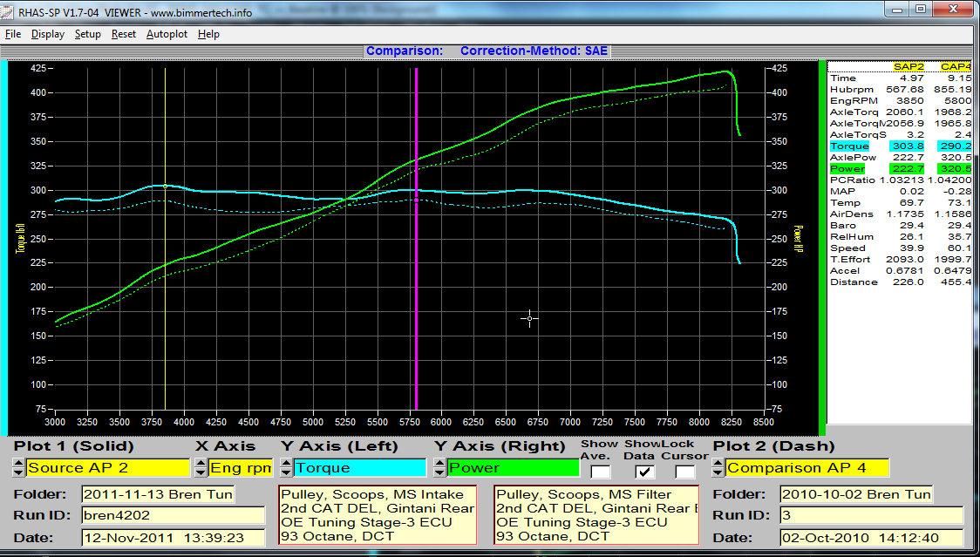
Task: Maximize the RHAS-SP Viewer window
Action: (x=922, y=10)
